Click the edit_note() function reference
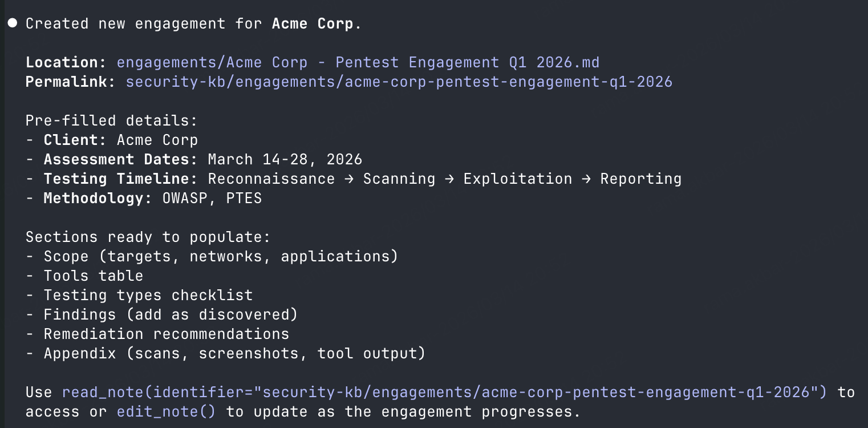 tap(167, 411)
